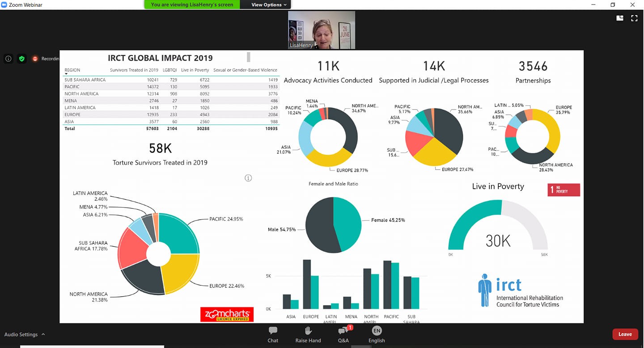Raise your hand in the webinar
This screenshot has width=644, height=348.
coord(308,334)
